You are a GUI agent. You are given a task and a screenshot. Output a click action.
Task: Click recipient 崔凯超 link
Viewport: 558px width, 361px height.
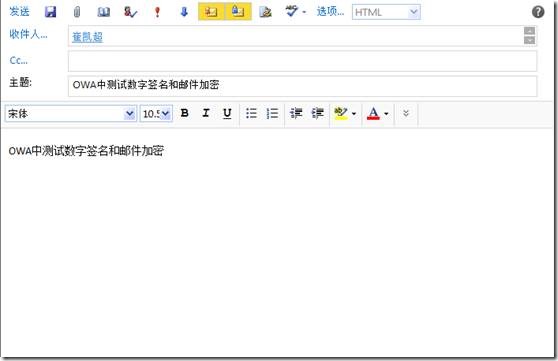pos(88,37)
